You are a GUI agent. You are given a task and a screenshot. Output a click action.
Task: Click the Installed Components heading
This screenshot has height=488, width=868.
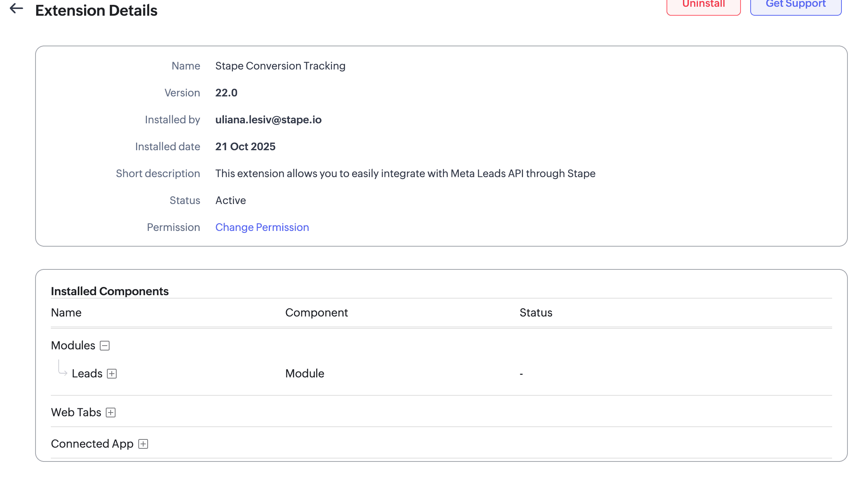[x=110, y=291]
